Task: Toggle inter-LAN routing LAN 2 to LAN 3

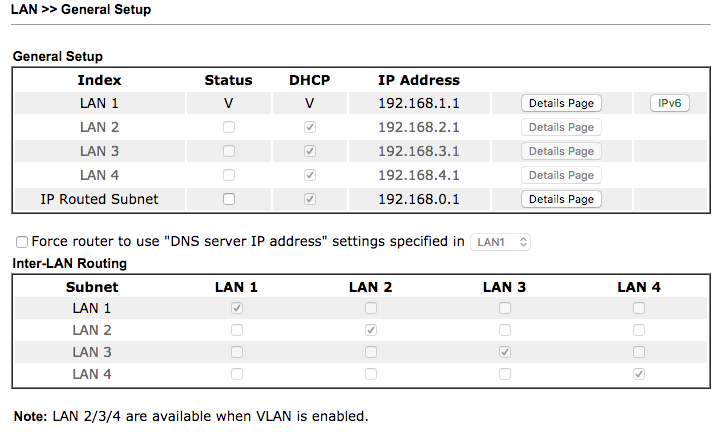Action: pyautogui.click(x=505, y=330)
